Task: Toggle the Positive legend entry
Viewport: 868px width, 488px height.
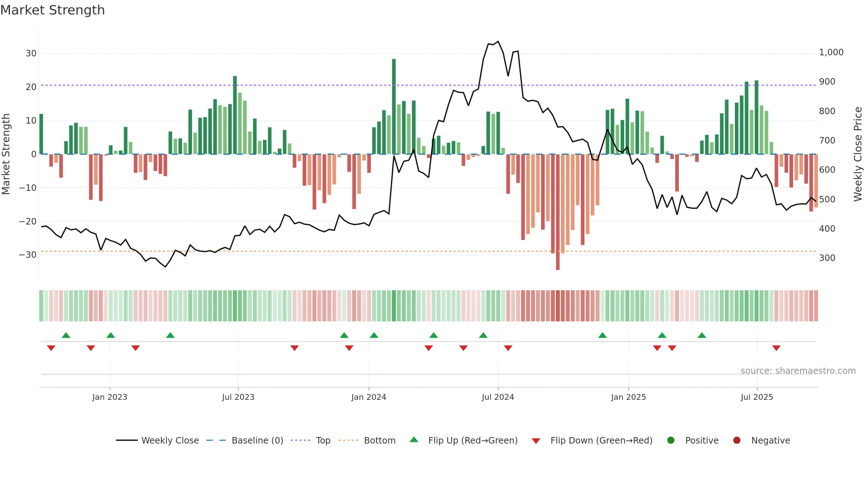Action: 693,440
